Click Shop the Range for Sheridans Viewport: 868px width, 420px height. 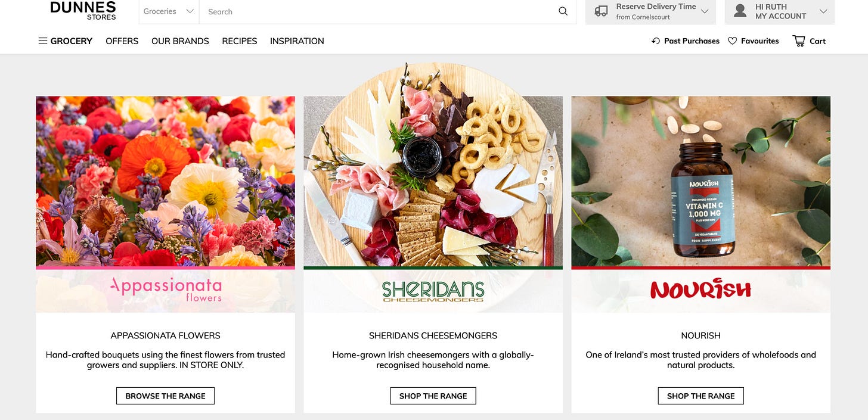point(433,396)
